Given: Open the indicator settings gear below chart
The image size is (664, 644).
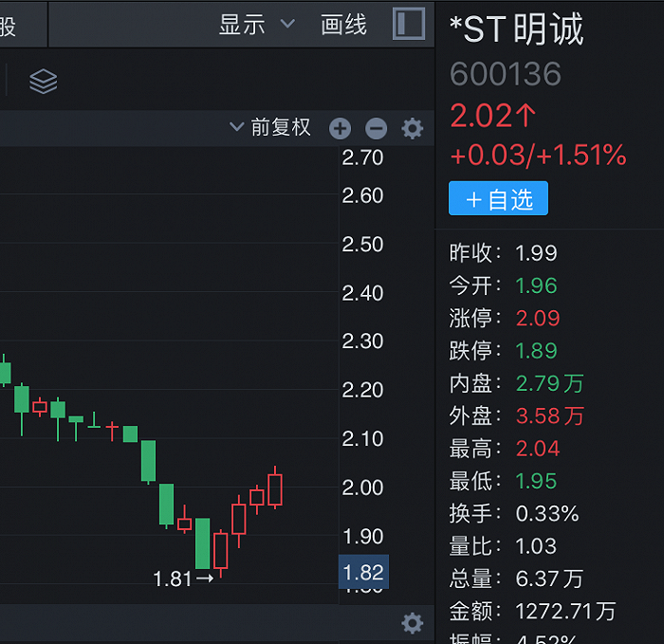Looking at the screenshot, I should (x=412, y=623).
